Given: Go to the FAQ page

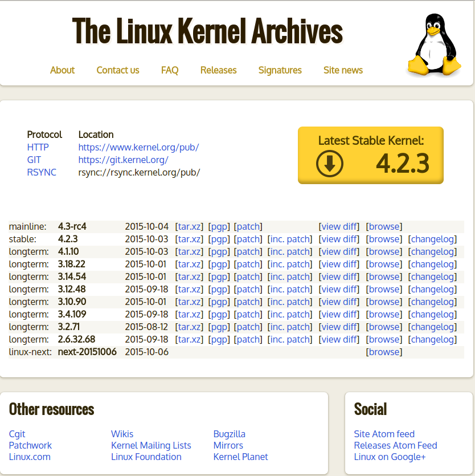Looking at the screenshot, I should 170,70.
